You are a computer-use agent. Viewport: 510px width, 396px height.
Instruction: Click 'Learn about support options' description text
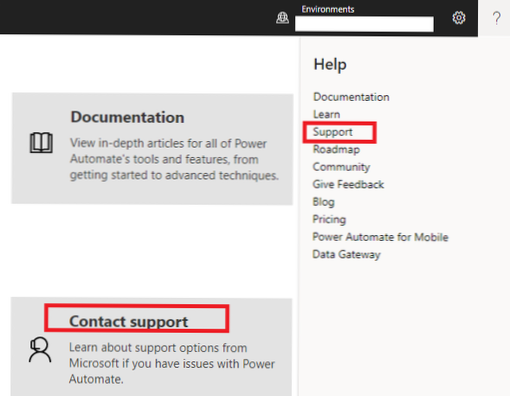[x=172, y=363]
